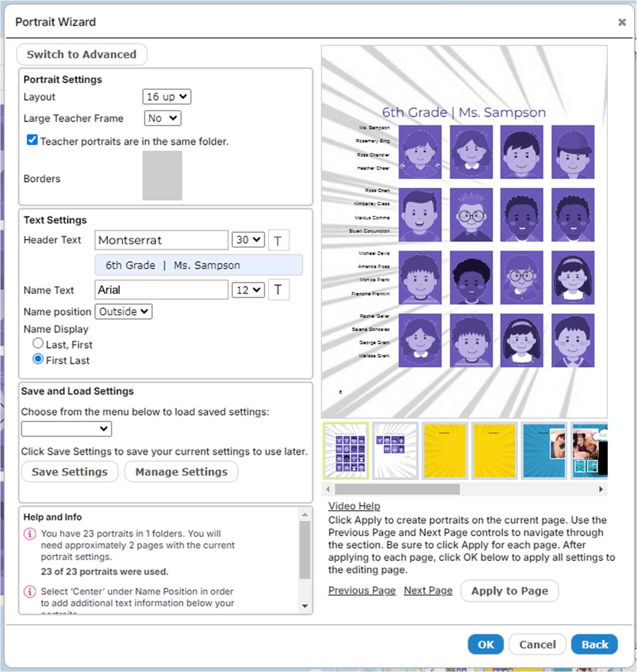This screenshot has height=672, width=637.
Task: Toggle Teacher portraits in same folder checkbox
Action: coord(32,140)
